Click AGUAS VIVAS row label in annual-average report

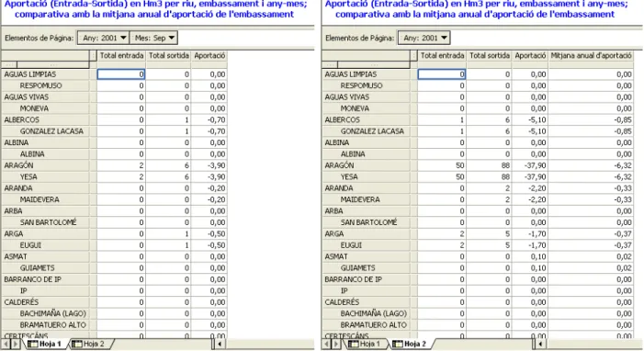[366, 97]
